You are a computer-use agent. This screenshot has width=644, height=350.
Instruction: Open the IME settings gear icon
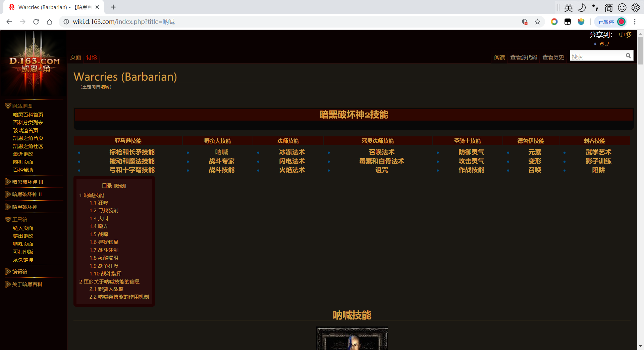coord(636,7)
